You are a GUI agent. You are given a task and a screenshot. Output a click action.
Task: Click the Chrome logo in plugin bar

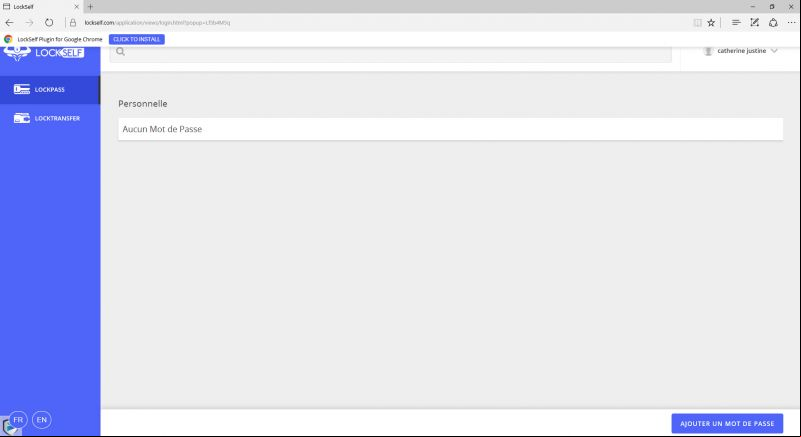click(8, 39)
